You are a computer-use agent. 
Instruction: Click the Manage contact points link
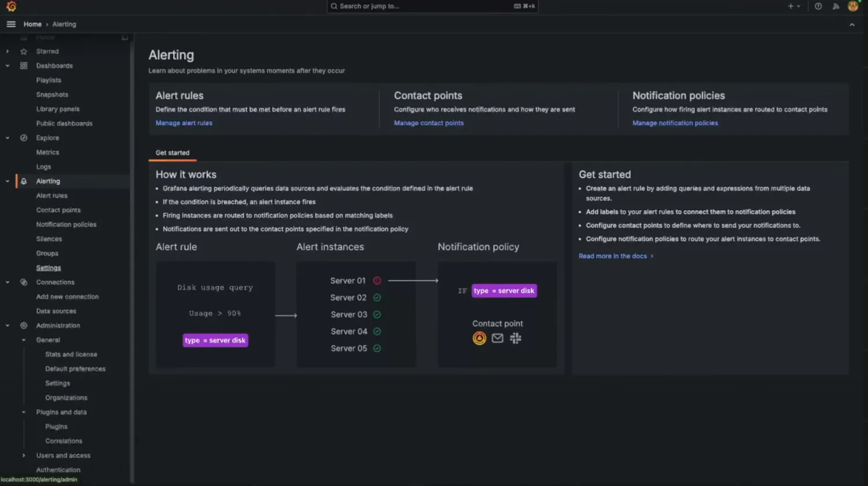pos(429,123)
